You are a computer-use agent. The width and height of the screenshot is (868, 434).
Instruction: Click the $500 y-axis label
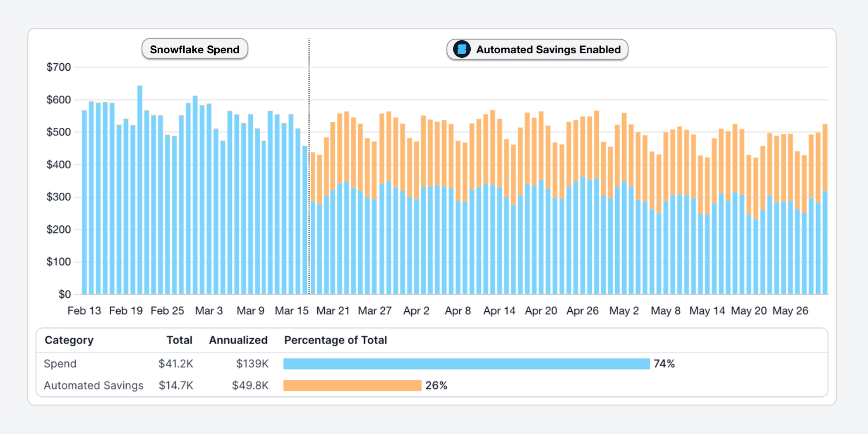(59, 132)
